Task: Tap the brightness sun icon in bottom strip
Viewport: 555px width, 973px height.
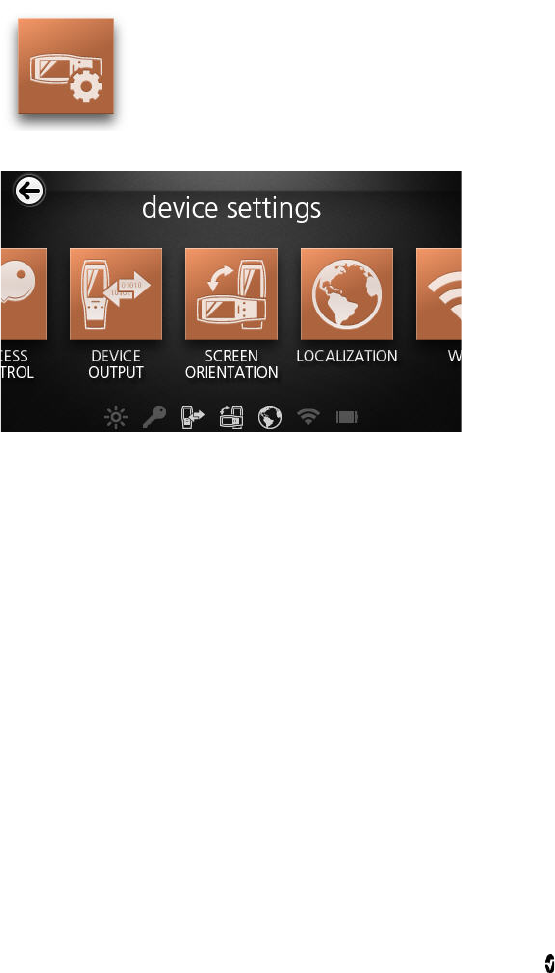Action: (x=116, y=418)
